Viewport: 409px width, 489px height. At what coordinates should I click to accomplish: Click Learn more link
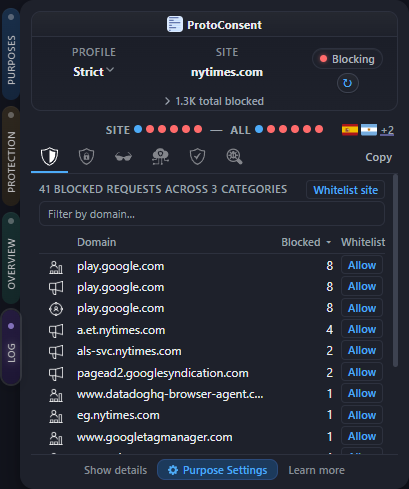(317, 470)
